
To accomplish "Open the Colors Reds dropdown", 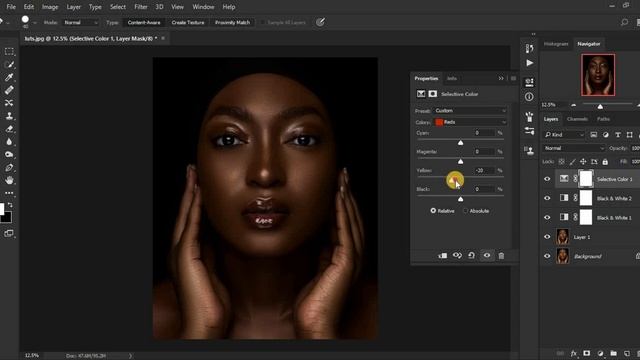I will (470, 122).
